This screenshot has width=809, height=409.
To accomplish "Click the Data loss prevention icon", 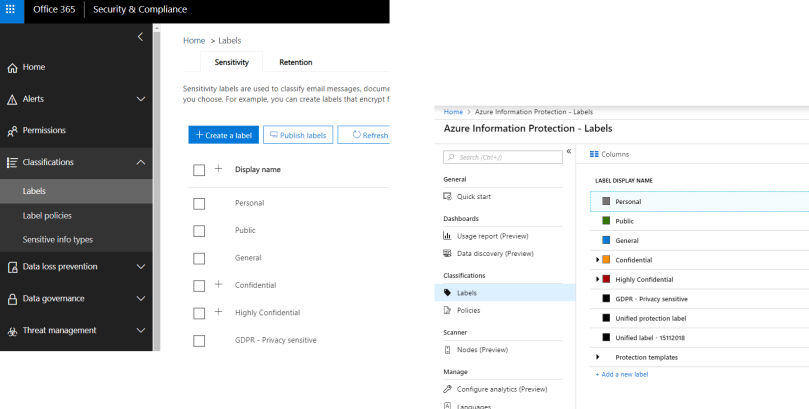I will coord(12,267).
